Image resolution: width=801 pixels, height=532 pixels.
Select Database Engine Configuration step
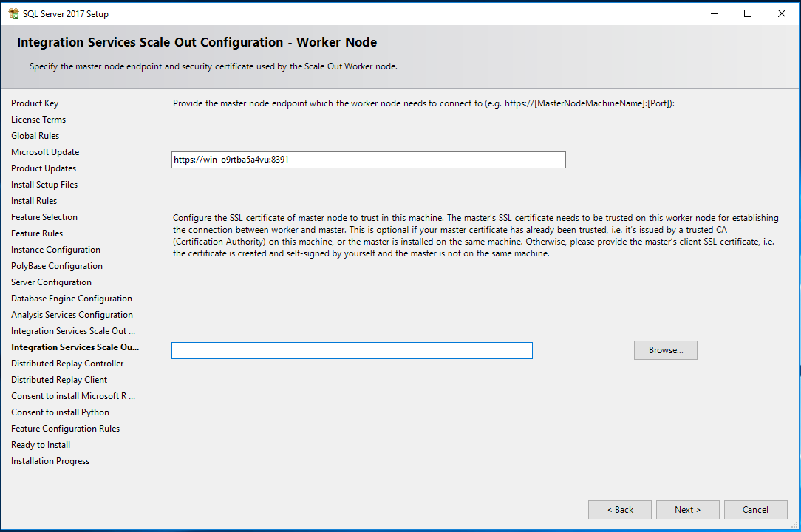[72, 299]
